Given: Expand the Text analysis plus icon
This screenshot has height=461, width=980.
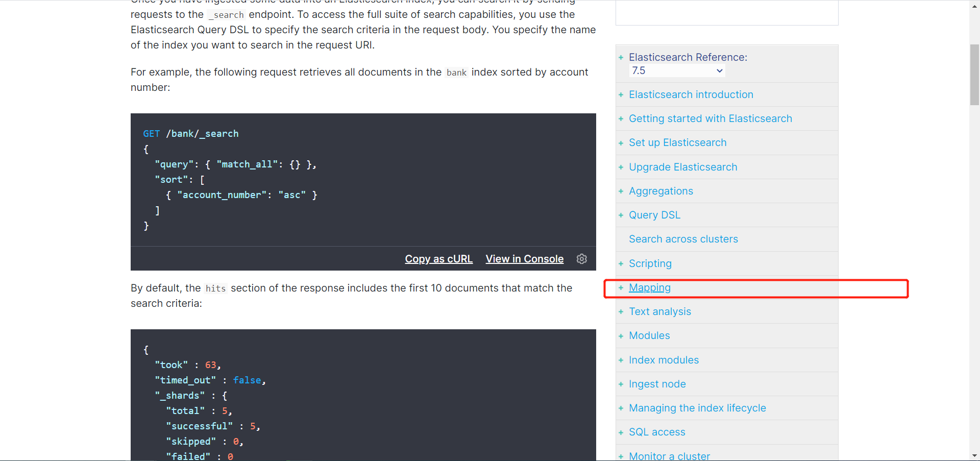Looking at the screenshot, I should [621, 311].
